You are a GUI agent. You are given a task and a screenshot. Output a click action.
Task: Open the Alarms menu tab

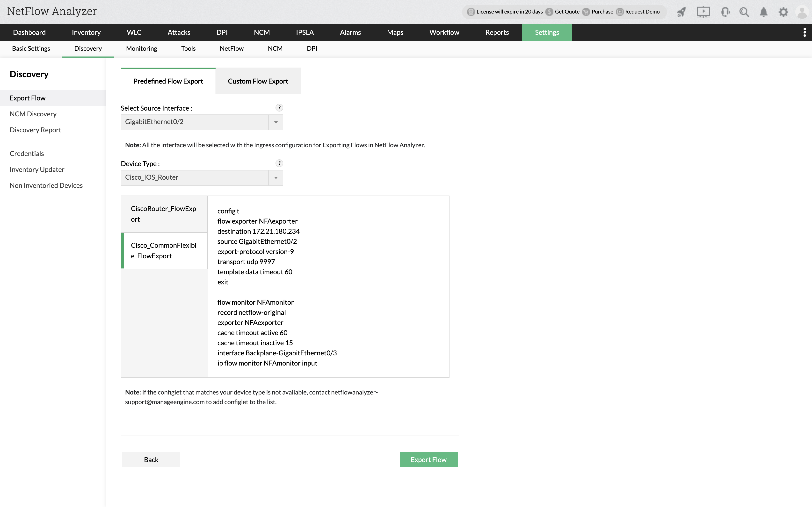point(350,32)
